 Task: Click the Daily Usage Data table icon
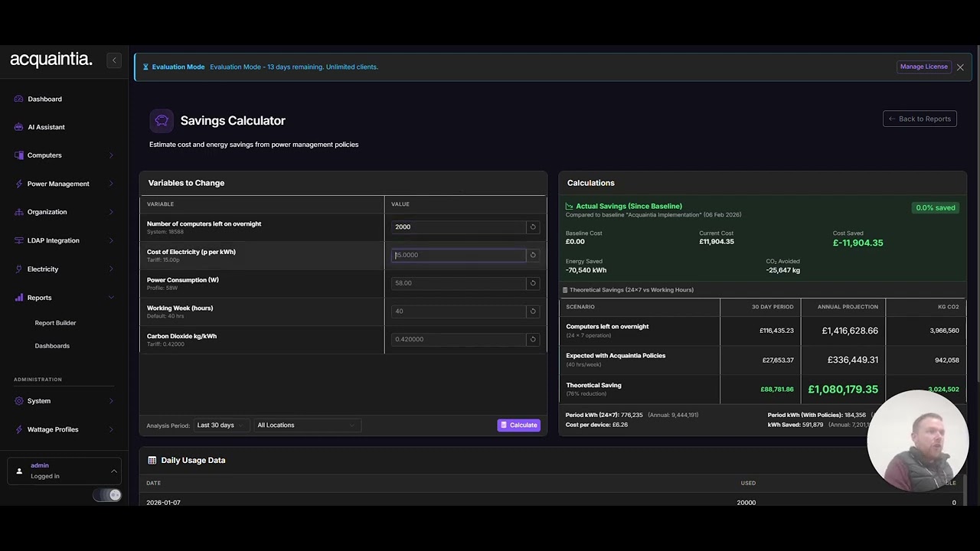coord(152,460)
